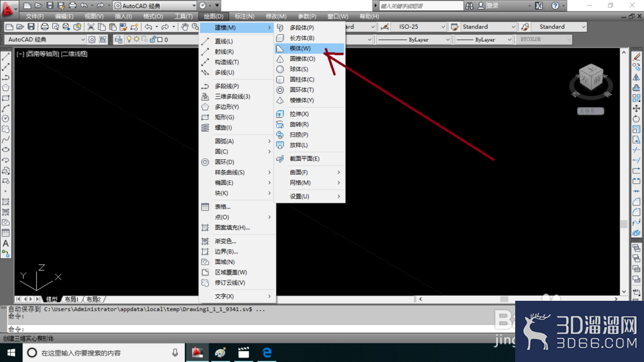This screenshot has width=644, height=362.
Task: Expand the Mesh (网格) submenu
Action: point(309,182)
